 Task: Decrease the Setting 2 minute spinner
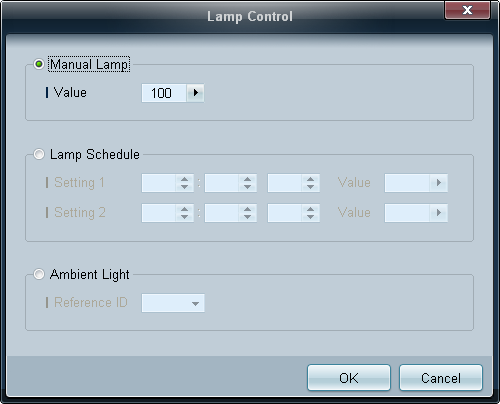[x=247, y=217]
